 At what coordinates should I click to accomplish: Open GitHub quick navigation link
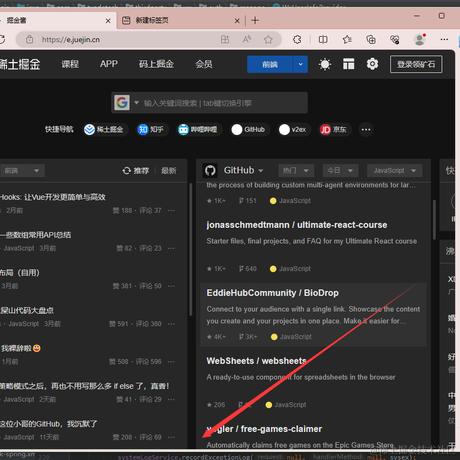coord(248,129)
